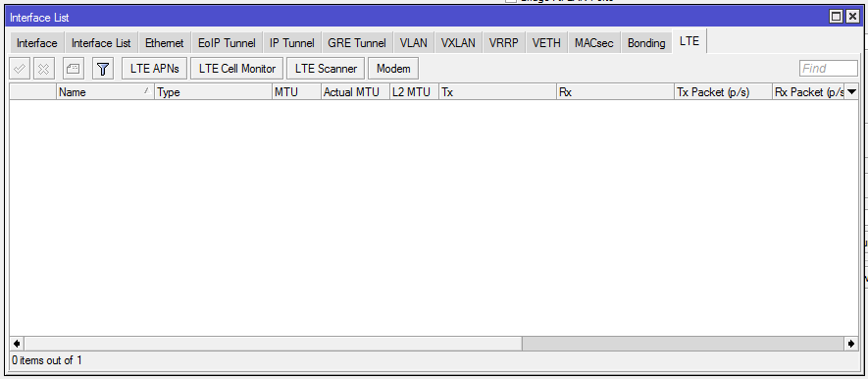Sort by the Type column header
This screenshot has width=868, height=379.
click(x=213, y=92)
